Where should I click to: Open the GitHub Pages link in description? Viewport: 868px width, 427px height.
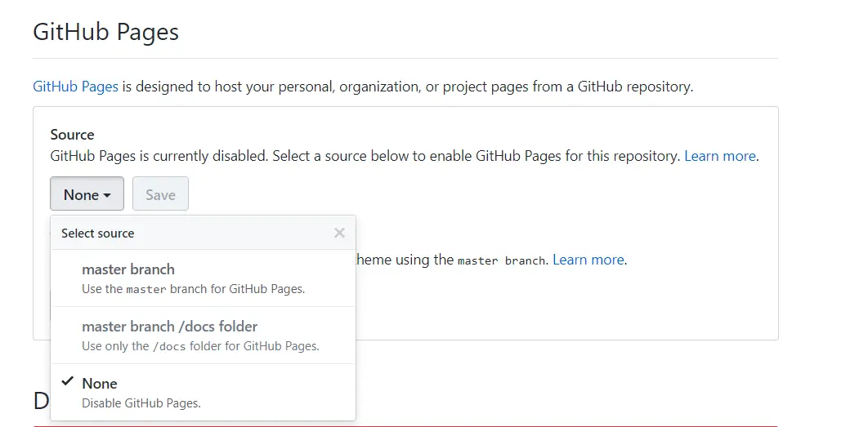(x=75, y=87)
